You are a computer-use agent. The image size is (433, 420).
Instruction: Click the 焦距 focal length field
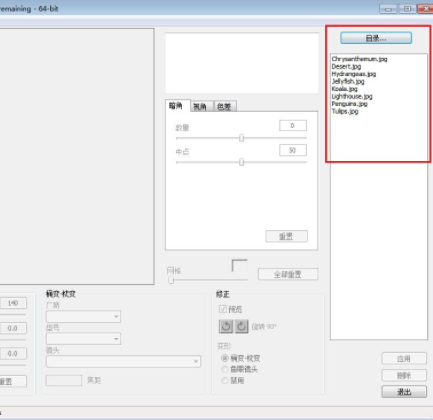tap(64, 380)
